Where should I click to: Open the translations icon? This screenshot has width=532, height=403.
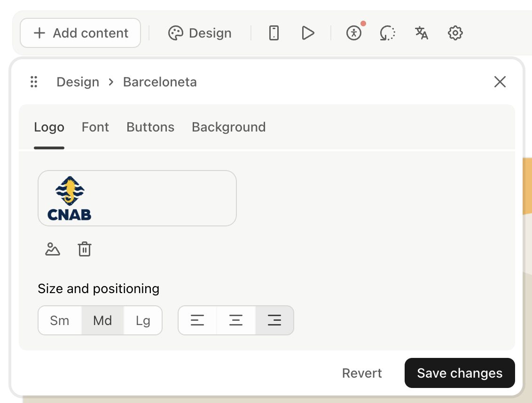point(422,33)
